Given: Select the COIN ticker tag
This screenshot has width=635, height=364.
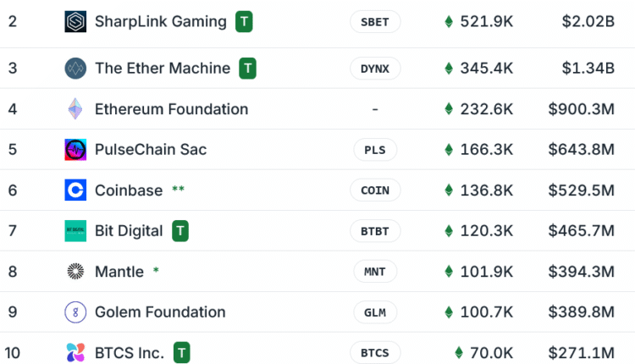Looking at the screenshot, I should (375, 190).
